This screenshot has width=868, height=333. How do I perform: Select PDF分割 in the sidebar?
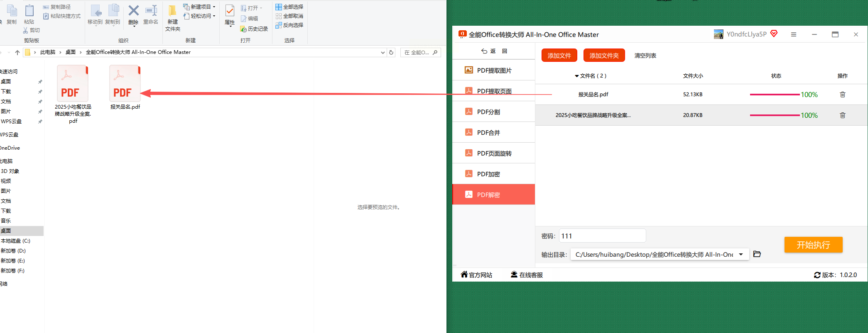click(493, 112)
